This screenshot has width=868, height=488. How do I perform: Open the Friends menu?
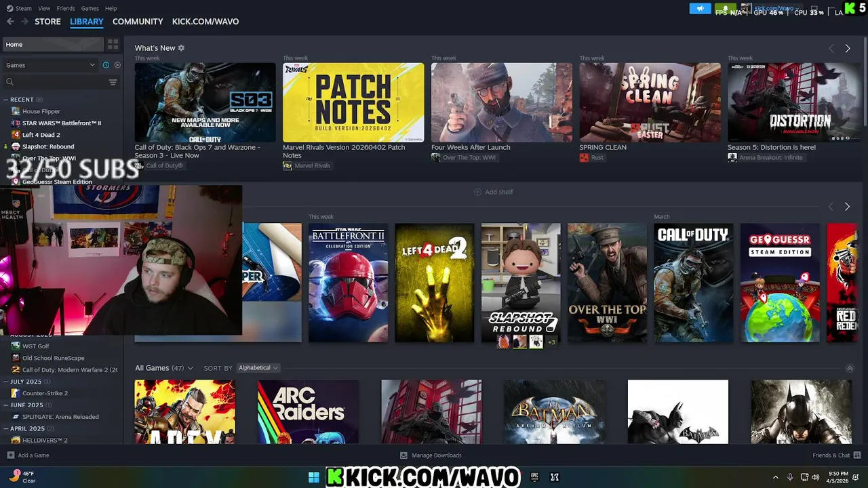coord(66,8)
